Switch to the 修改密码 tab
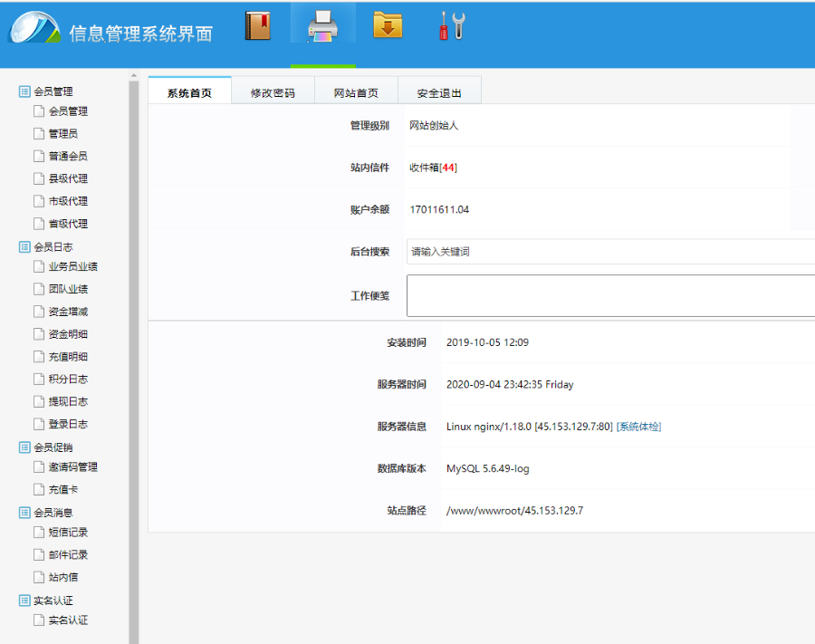Screen dimensions: 815x644 tap(273, 92)
